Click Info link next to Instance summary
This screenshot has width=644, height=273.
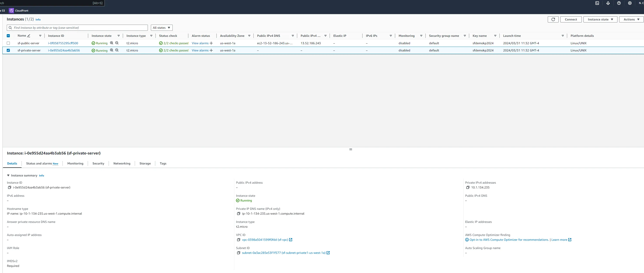[x=42, y=176]
